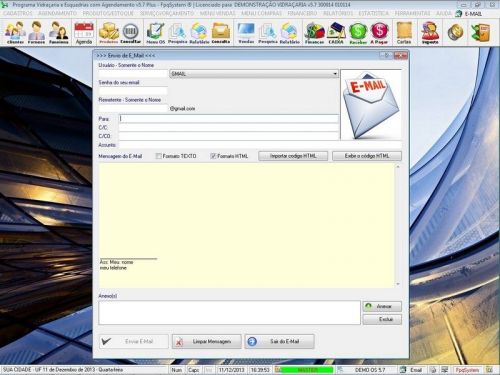
Task: Click the network computer icon in status bar
Action: tap(445, 370)
